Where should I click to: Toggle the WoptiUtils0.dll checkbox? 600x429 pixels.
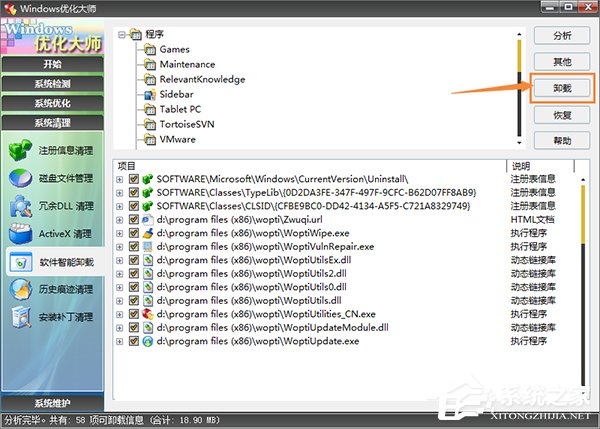134,287
